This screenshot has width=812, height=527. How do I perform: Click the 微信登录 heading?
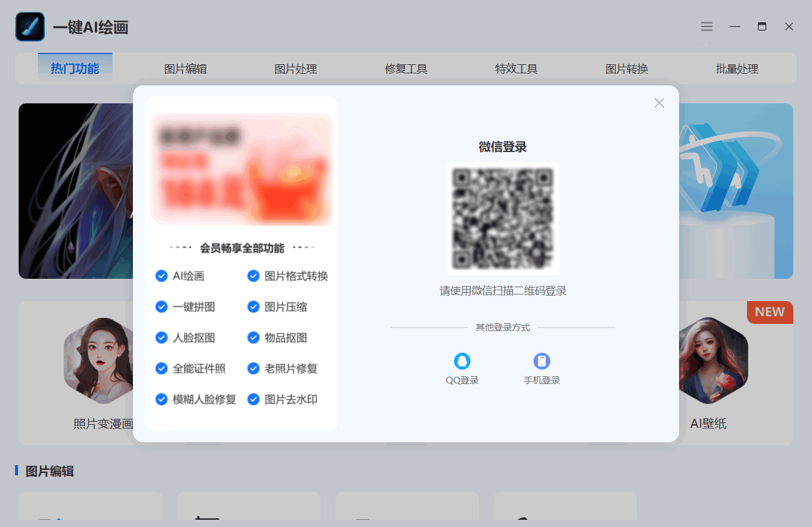(503, 147)
